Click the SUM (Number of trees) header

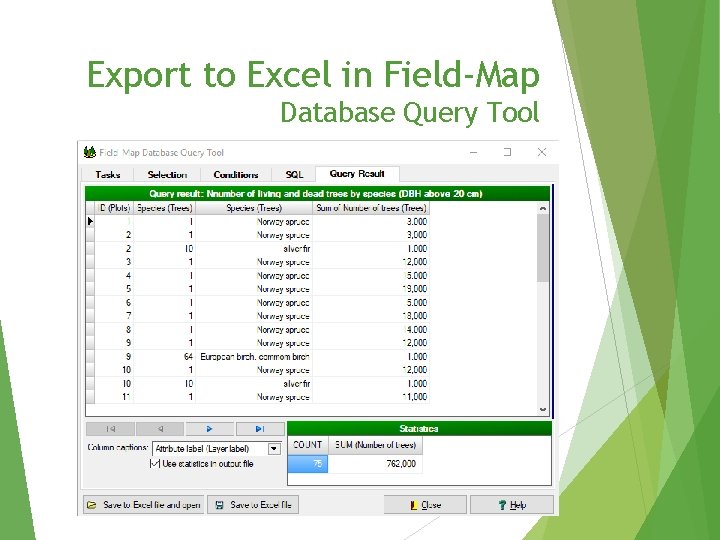pos(376,445)
